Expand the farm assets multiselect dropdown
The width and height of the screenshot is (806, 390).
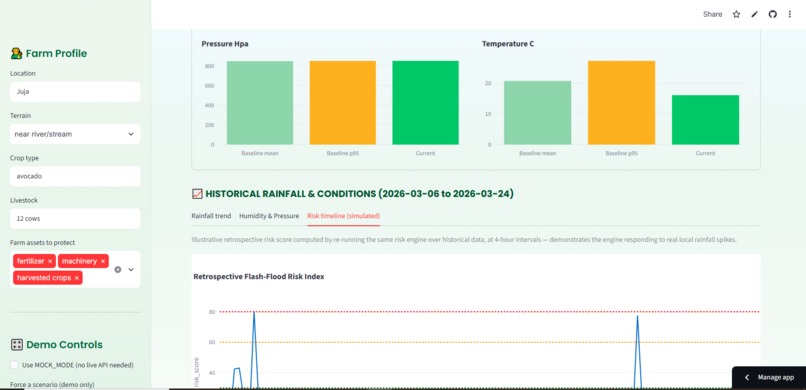point(131,269)
